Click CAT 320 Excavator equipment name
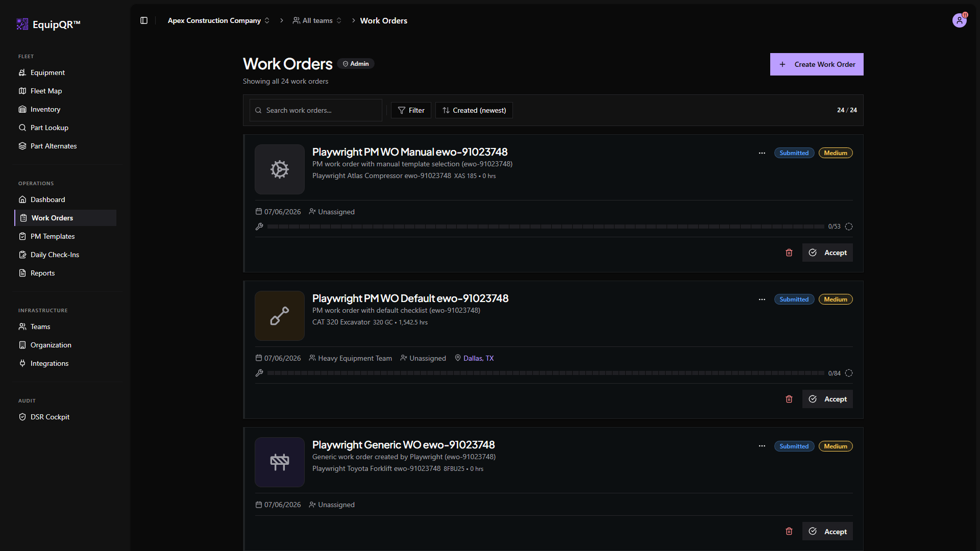Viewport: 980px width, 551px height. [341, 322]
